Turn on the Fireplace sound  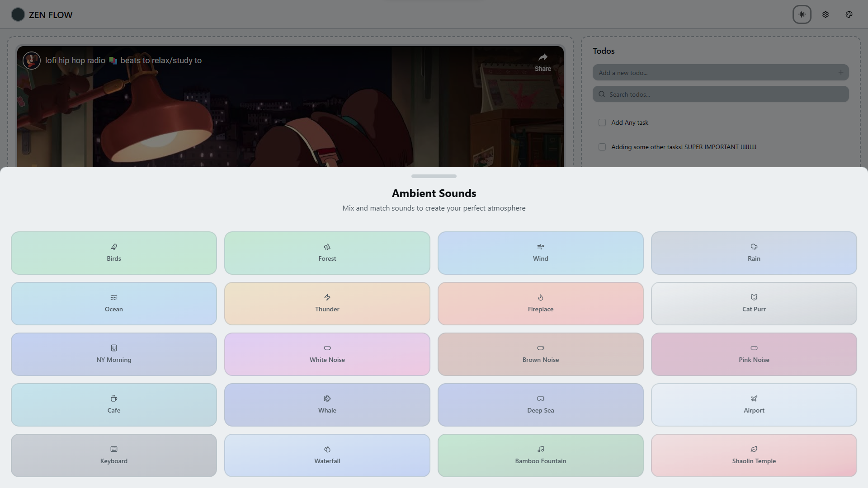tap(541, 304)
